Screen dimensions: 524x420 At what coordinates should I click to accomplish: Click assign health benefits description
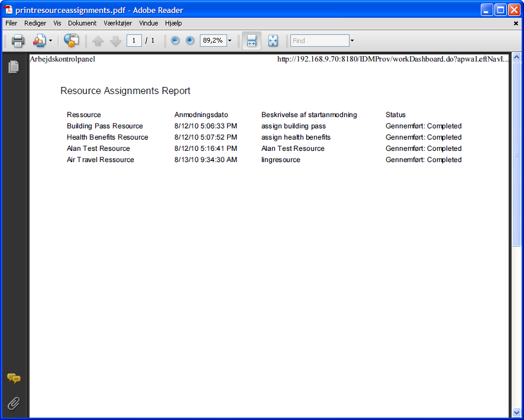point(296,137)
